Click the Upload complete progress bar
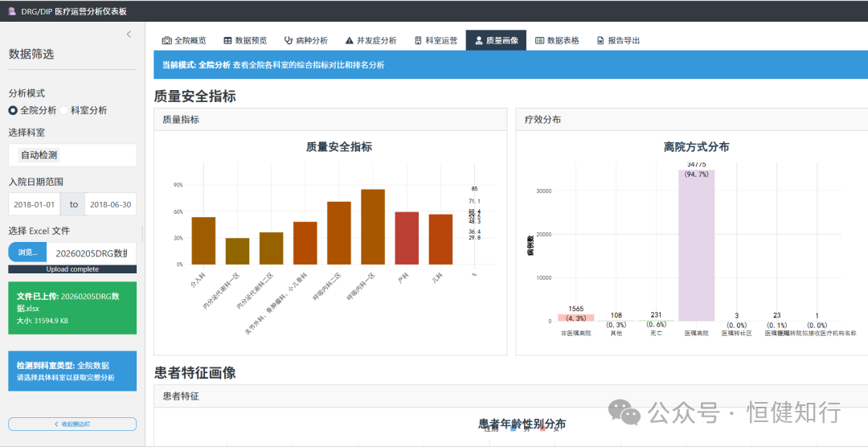The width and height of the screenshot is (868, 447). (x=72, y=269)
